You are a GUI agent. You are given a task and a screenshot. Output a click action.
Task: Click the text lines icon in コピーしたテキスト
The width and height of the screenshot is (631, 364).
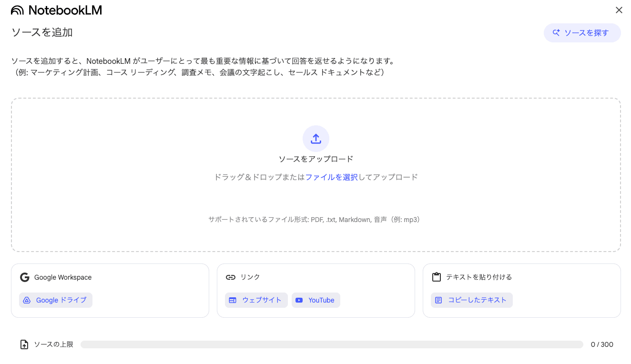(x=438, y=300)
